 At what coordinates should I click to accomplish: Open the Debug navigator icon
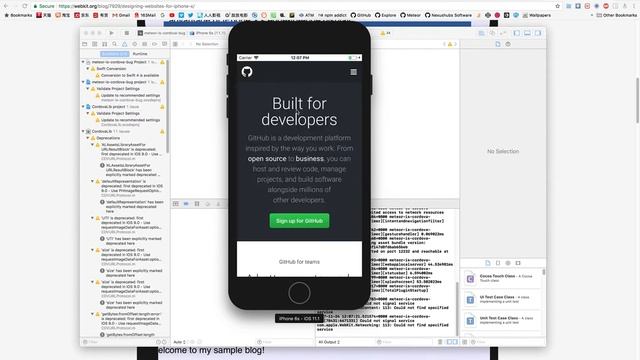[x=144, y=44]
